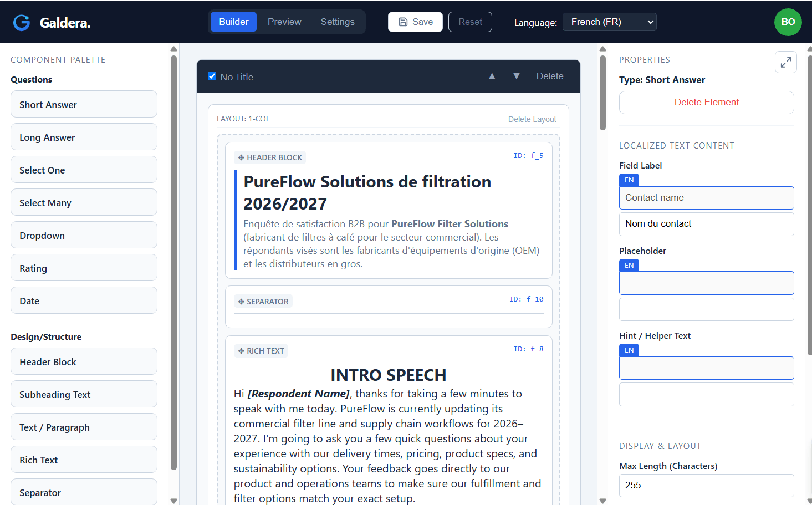Select the PureFlow header block title
Screen dimensions: 812x505
pos(367,193)
